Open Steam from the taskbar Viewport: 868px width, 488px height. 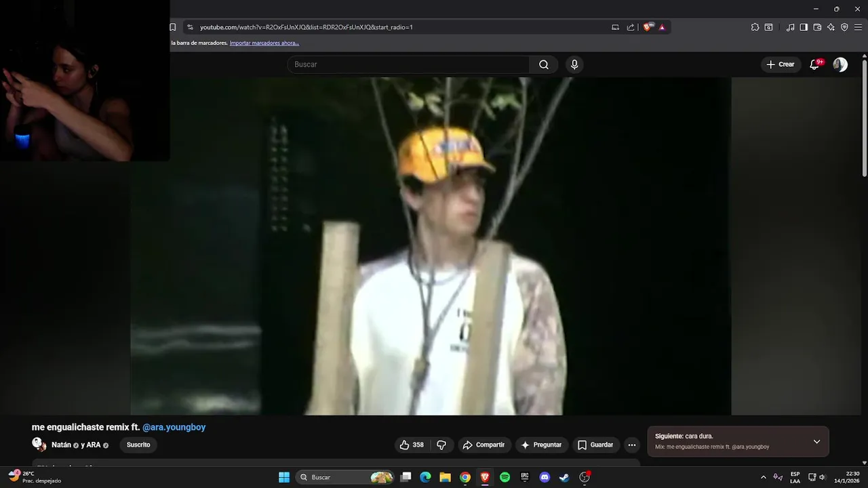click(x=564, y=477)
